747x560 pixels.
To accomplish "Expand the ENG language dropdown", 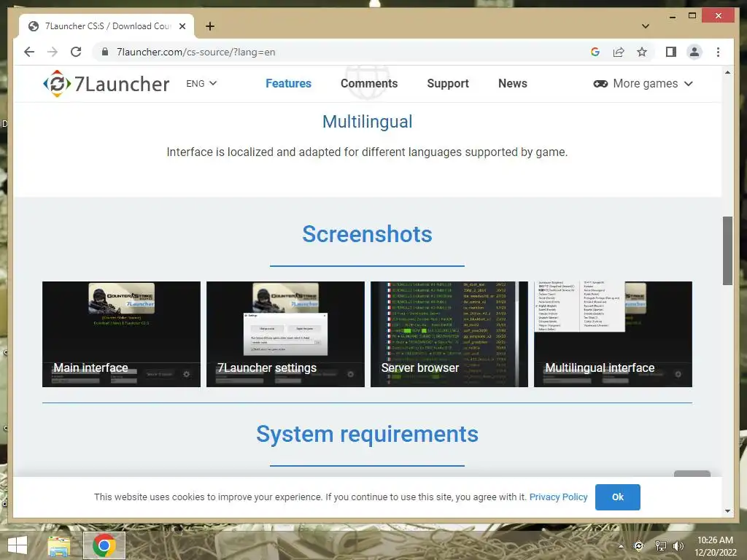I will point(201,83).
